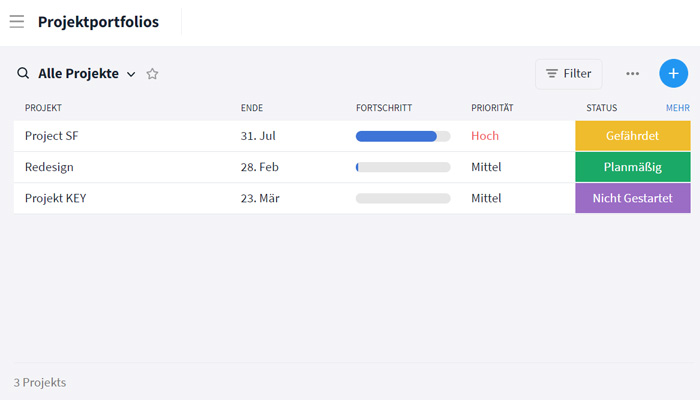
Task: Select the 31. Jul end date
Action: (x=258, y=136)
